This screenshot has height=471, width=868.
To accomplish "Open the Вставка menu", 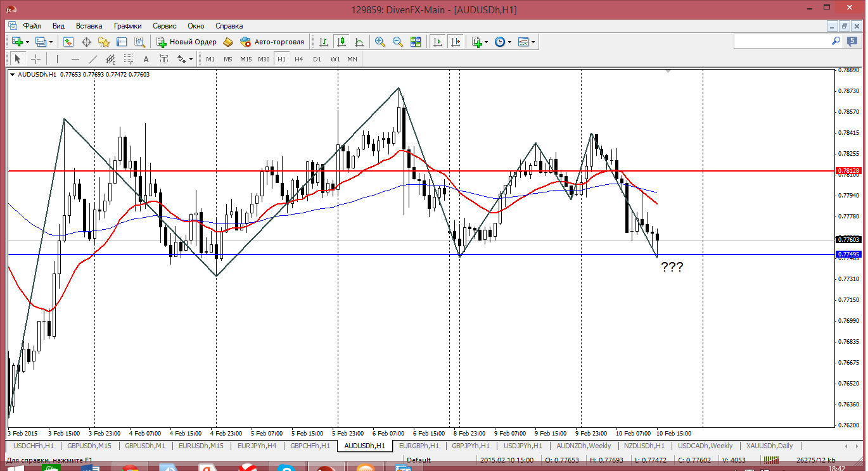I will (x=89, y=26).
